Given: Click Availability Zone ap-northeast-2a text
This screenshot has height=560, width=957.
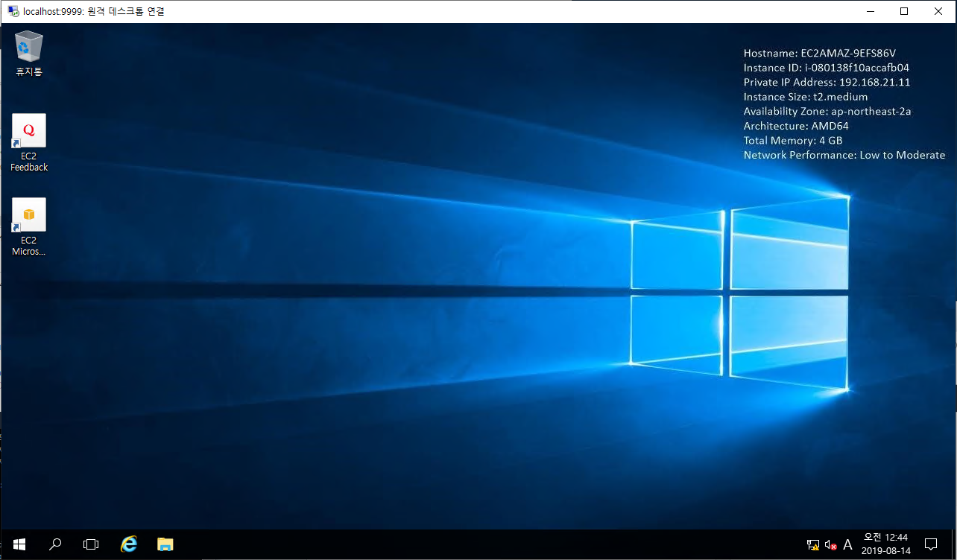Looking at the screenshot, I should 827,112.
